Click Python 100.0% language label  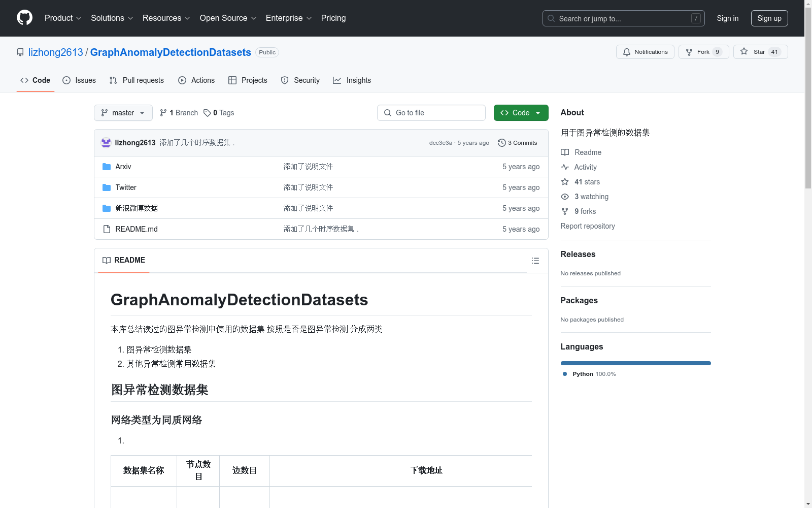coord(589,374)
